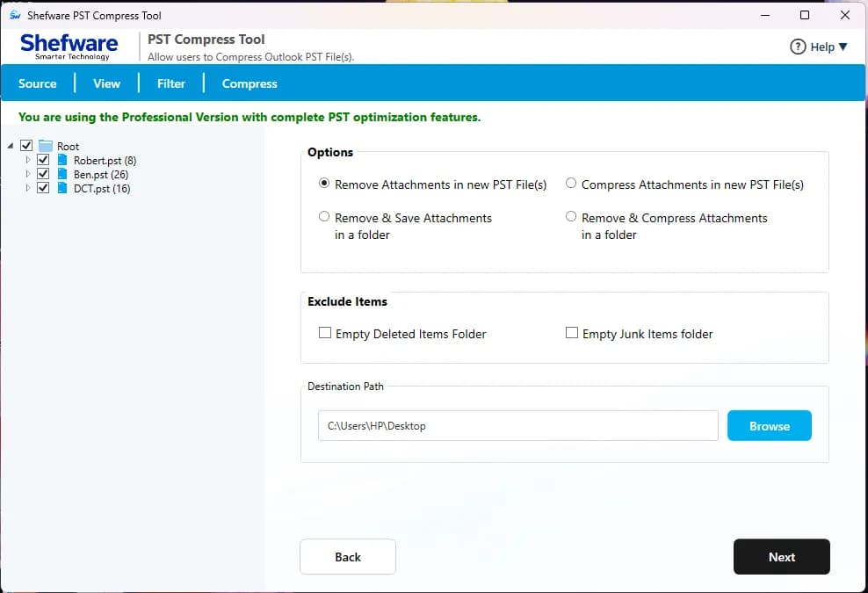
Task: Select the Root tree label
Action: pos(69,147)
